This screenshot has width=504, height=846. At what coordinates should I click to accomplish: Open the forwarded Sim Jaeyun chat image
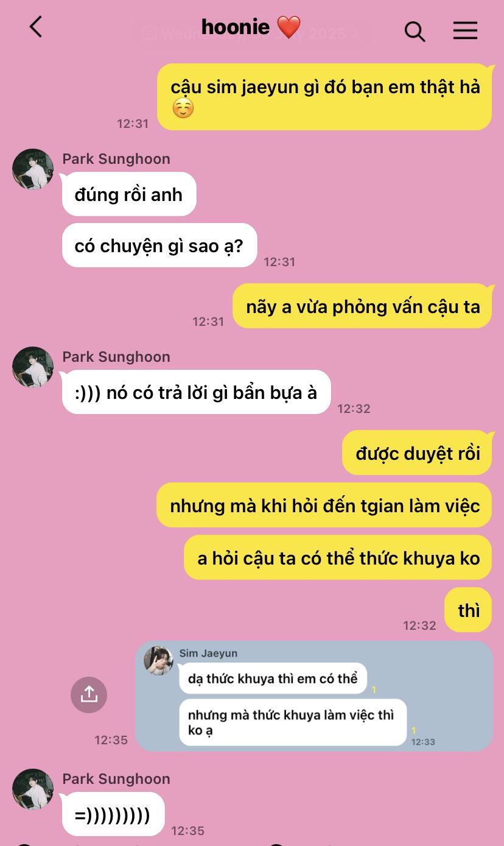click(314, 696)
